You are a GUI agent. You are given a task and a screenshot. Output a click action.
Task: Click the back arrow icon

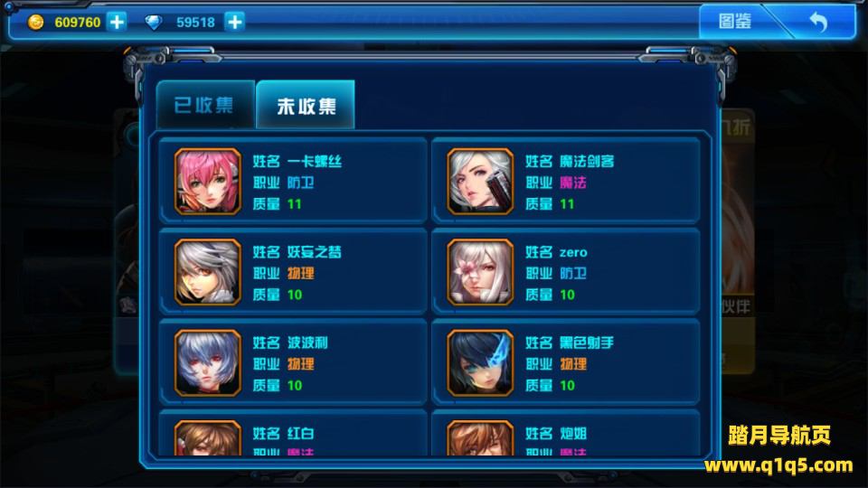819,22
